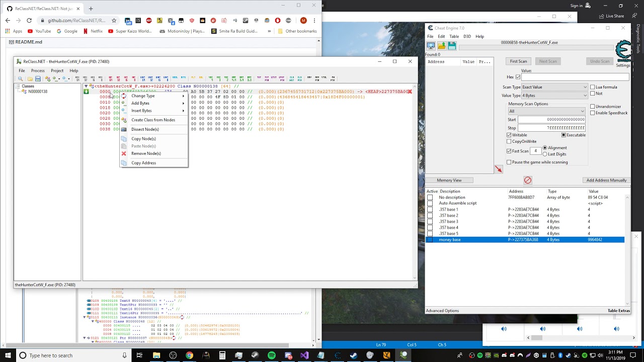Choose Dissect Node(s) menu entry
Viewport: 644px width, 362px height.
tap(153, 129)
